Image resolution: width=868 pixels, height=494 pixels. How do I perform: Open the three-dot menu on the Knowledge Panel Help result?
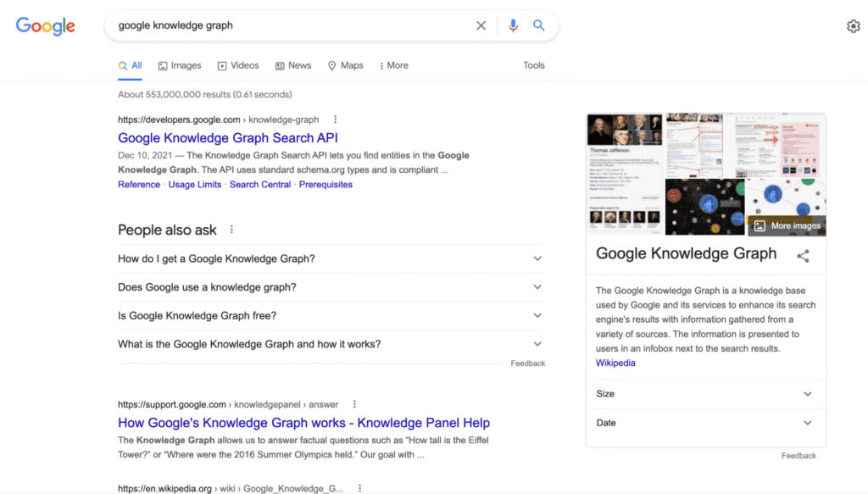tap(354, 404)
